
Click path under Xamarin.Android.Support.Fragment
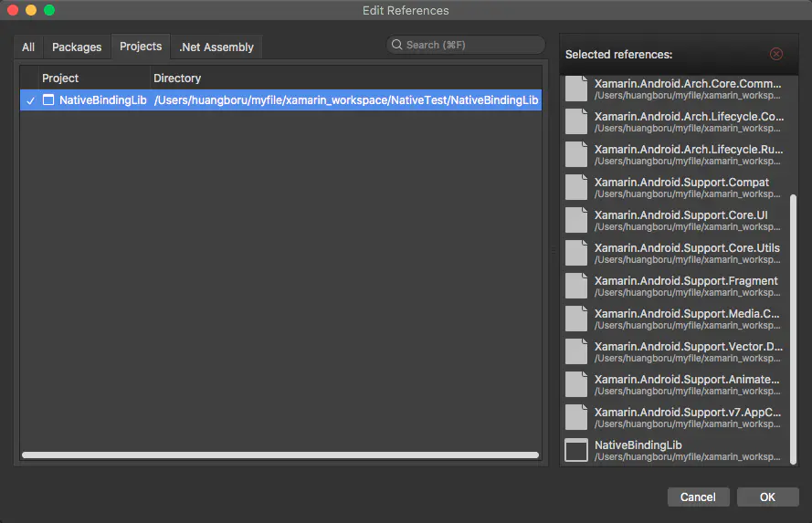687,292
